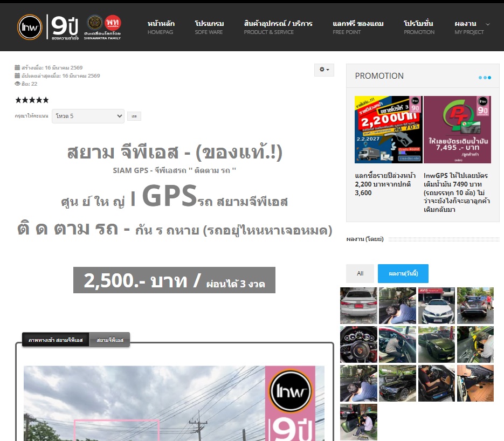The width and height of the screenshot is (504, 441).
Task: Submit rating with the small เรต button
Action: (x=134, y=116)
